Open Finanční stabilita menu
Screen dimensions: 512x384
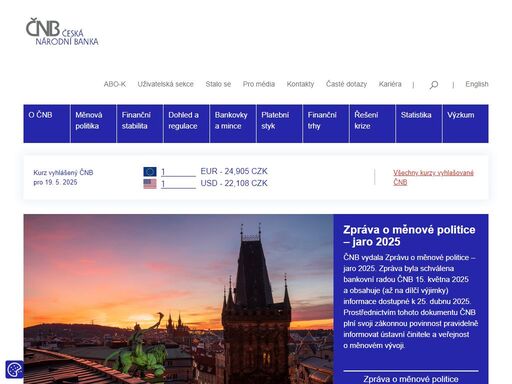pyautogui.click(x=140, y=124)
